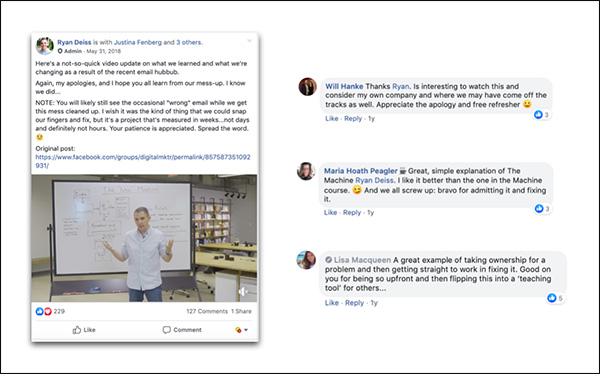Viewport: 600px width, 374px height.
Task: Like Will Hanke's comment
Action: tap(331, 118)
